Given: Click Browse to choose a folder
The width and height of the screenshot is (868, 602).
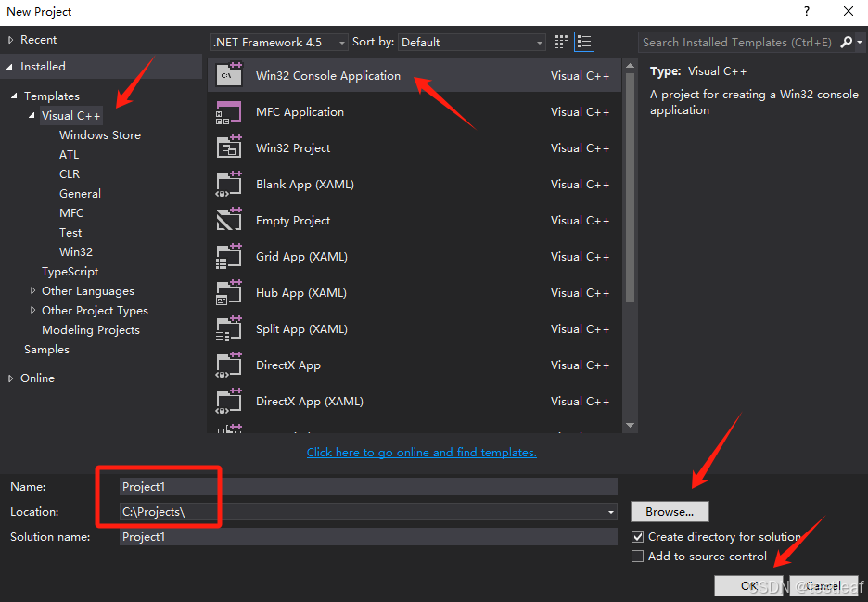Looking at the screenshot, I should click(670, 511).
